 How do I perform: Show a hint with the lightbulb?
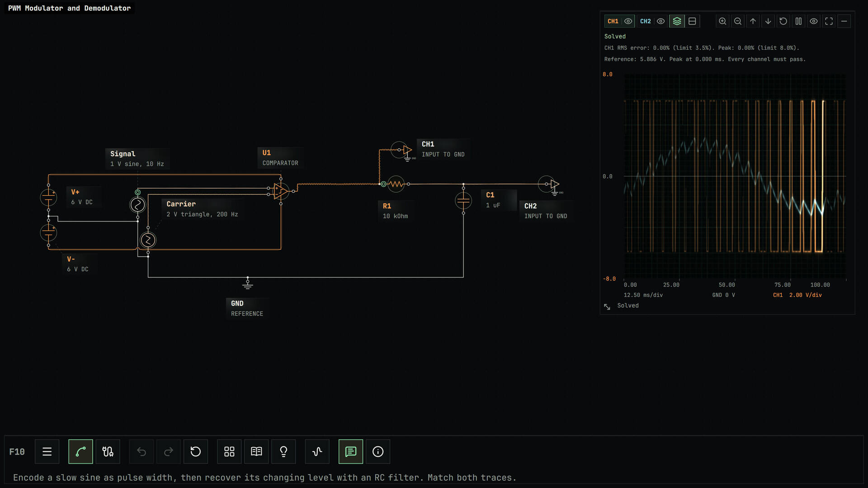click(x=283, y=451)
